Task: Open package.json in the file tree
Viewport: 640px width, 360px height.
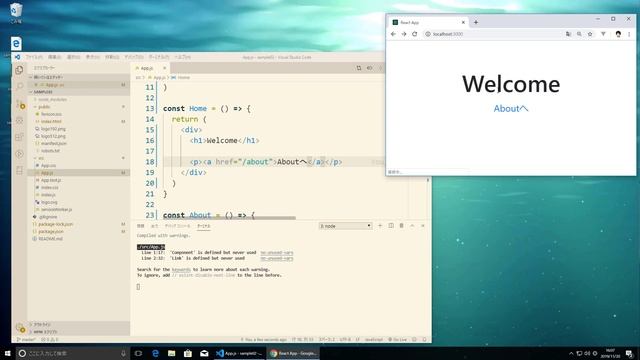Action: (x=51, y=231)
